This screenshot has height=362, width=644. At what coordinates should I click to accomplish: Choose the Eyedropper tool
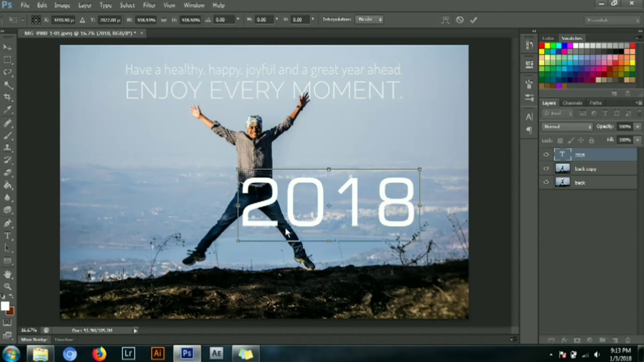[8, 110]
